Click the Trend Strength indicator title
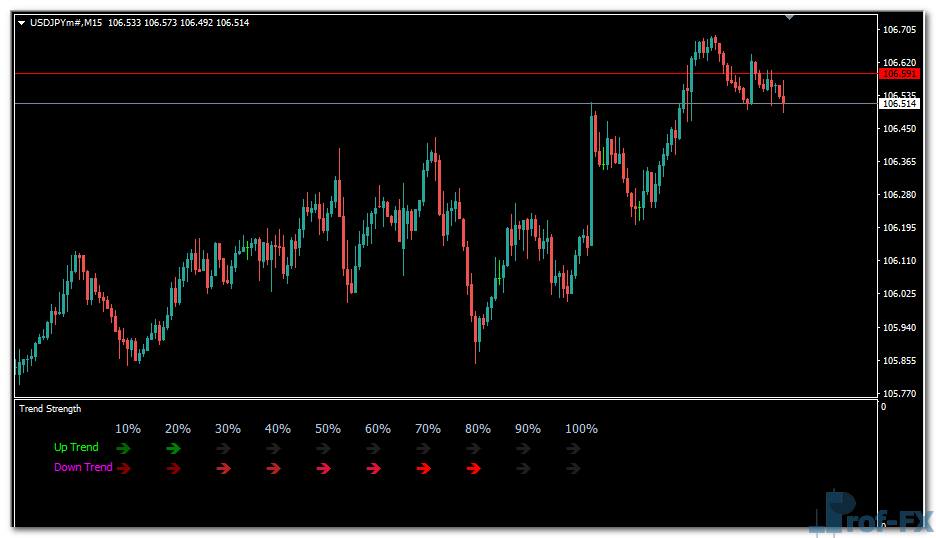Viewport: 936px width, 538px height. pos(50,408)
